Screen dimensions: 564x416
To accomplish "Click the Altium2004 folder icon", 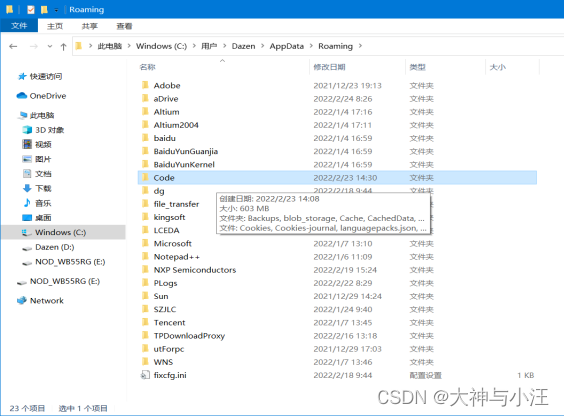I will point(145,125).
